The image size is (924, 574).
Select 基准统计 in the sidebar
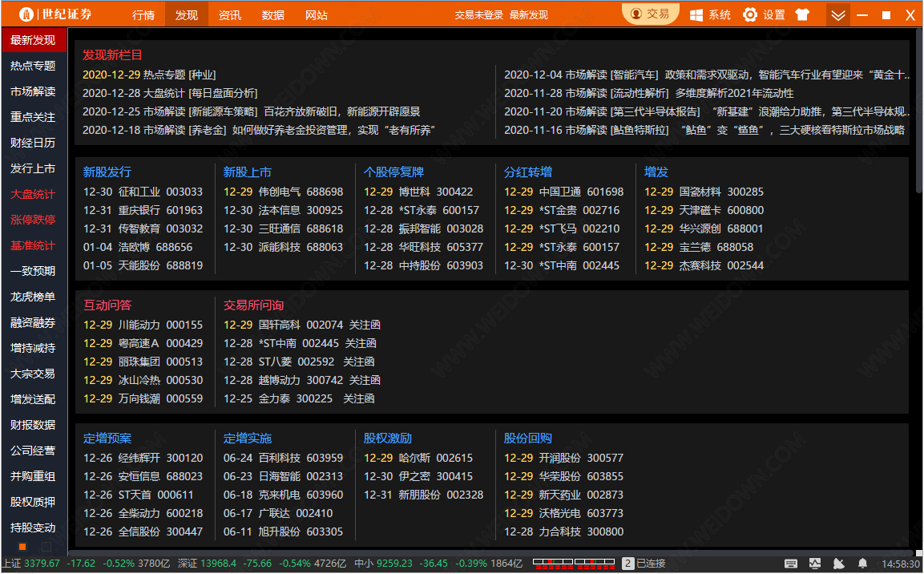(x=33, y=245)
